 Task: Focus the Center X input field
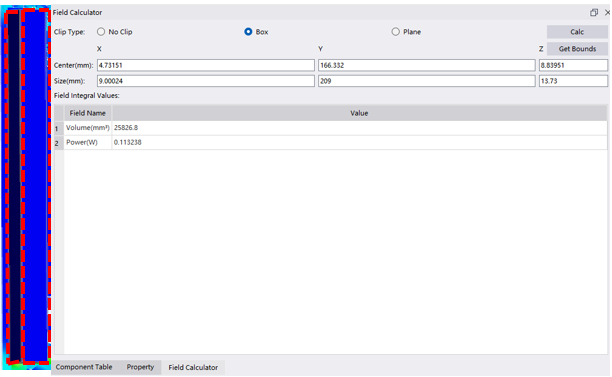pyautogui.click(x=206, y=65)
